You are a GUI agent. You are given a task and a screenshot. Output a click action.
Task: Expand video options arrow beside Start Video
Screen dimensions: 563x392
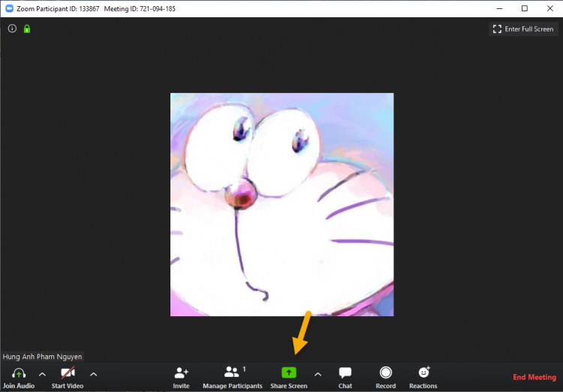click(x=93, y=374)
